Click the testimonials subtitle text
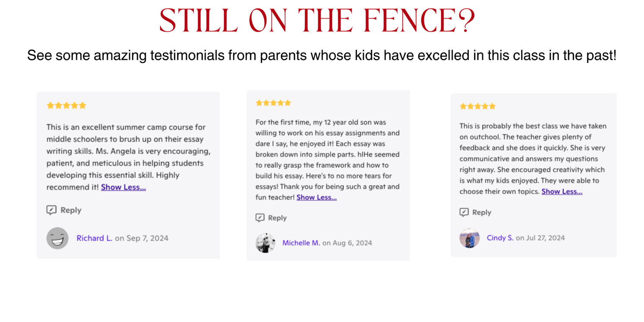Screen dimensions: 644x322 (322, 55)
